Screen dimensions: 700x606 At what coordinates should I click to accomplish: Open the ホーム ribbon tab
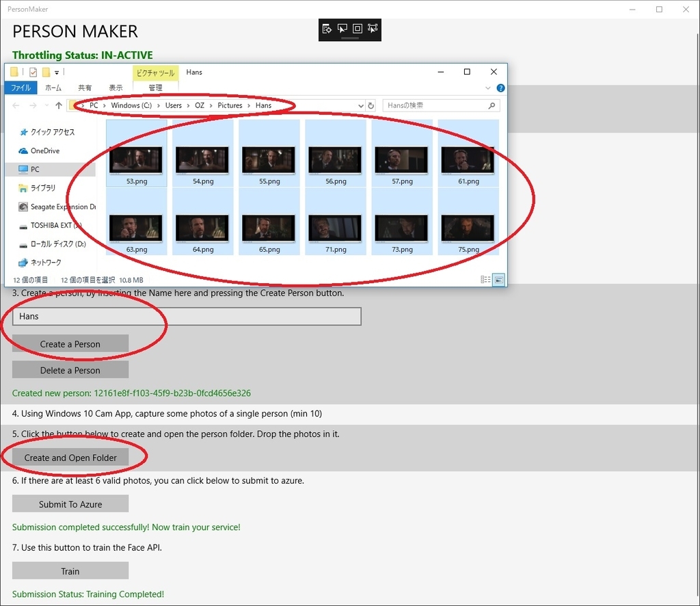pyautogui.click(x=53, y=88)
